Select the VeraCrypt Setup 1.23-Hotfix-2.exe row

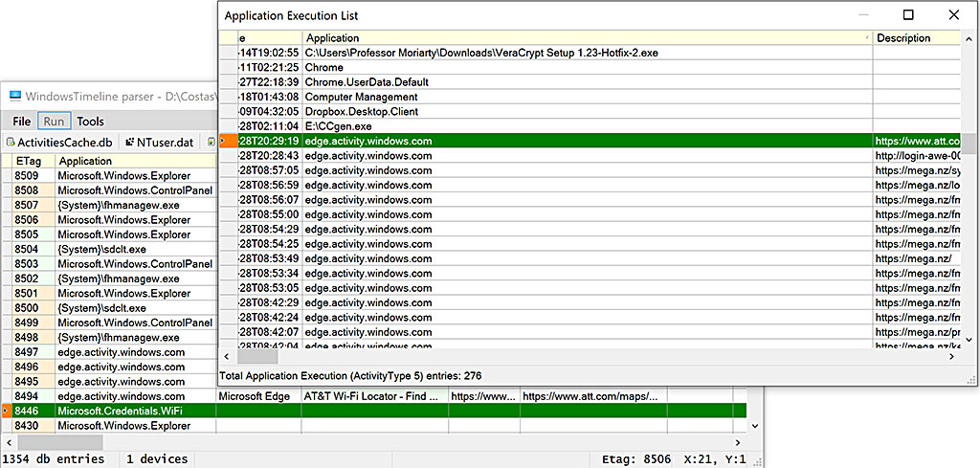coord(590,53)
